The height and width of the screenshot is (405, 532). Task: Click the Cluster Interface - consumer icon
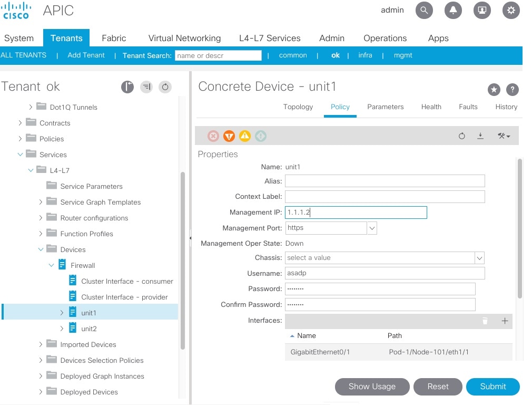[x=73, y=281]
